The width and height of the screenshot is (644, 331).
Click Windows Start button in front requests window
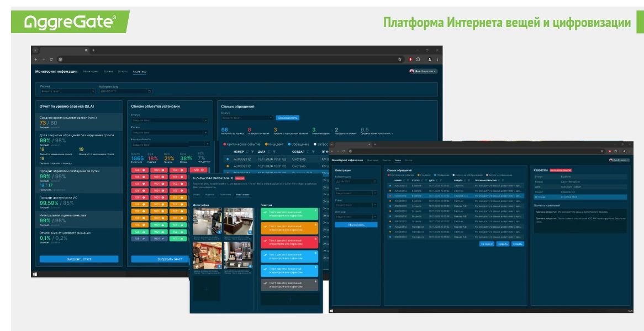[332, 311]
